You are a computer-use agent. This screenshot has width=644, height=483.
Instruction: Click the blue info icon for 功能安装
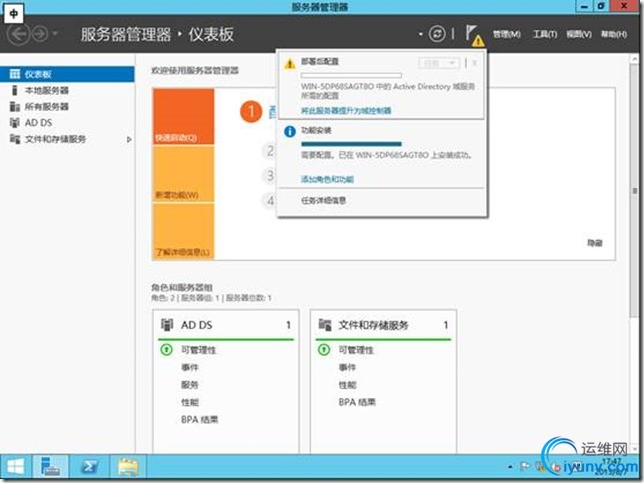click(290, 131)
